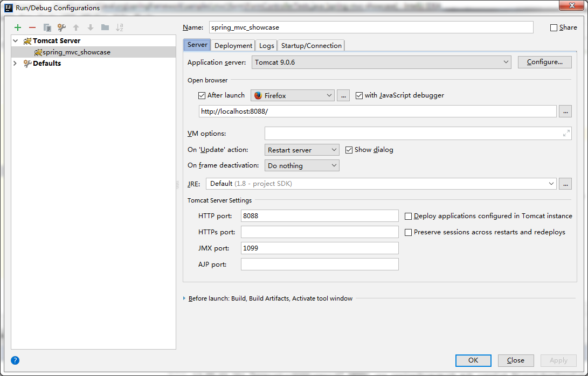Switch to the Logs tab
The height and width of the screenshot is (376, 588).
(x=267, y=45)
